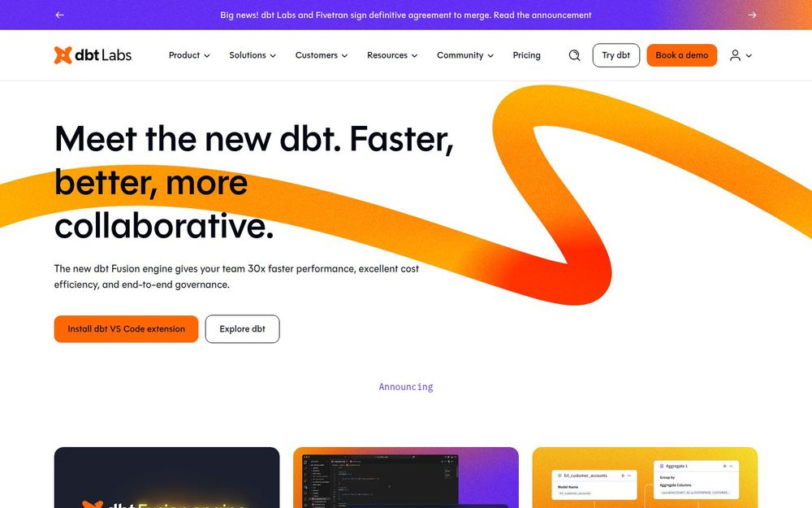Click the user account icon
The image size is (812, 508).
[x=735, y=54]
